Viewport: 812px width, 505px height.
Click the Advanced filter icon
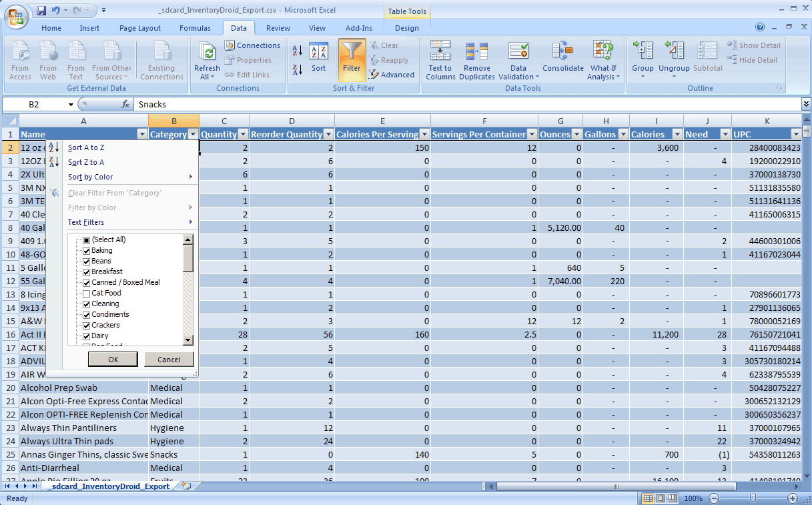point(374,75)
